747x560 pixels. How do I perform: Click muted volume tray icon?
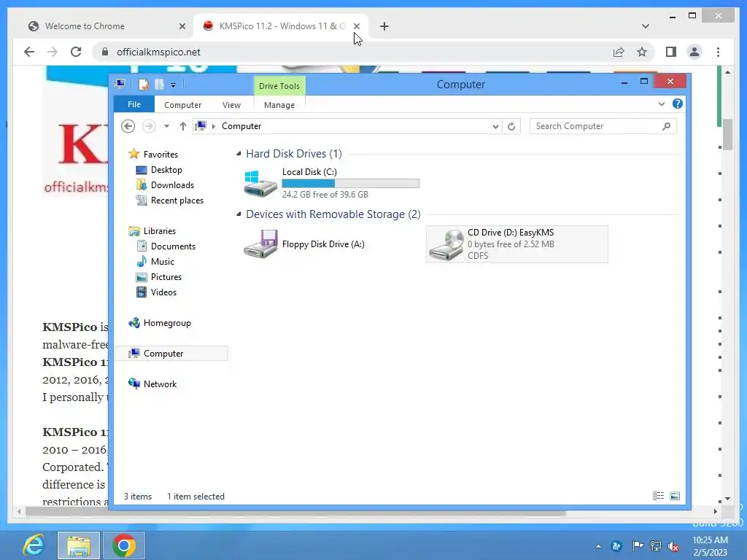click(673, 545)
